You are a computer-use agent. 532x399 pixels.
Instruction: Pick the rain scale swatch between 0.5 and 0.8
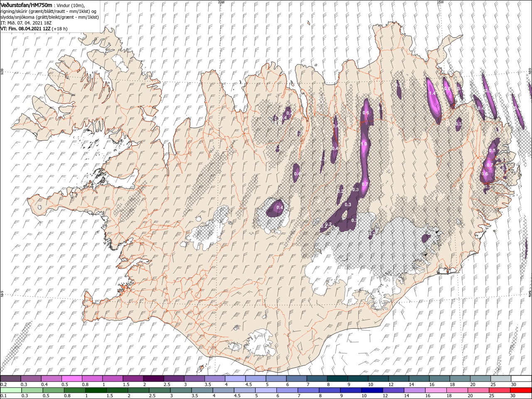click(x=53, y=390)
